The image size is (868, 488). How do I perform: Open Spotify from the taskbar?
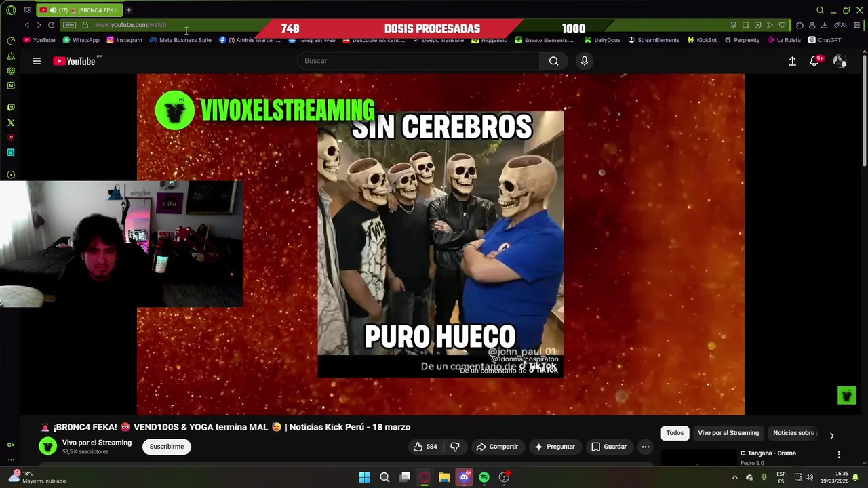click(x=484, y=477)
